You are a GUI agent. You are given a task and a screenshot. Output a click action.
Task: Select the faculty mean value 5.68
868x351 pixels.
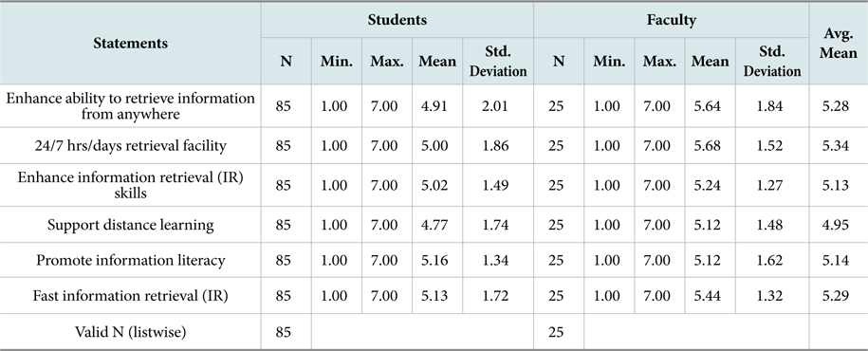click(710, 145)
